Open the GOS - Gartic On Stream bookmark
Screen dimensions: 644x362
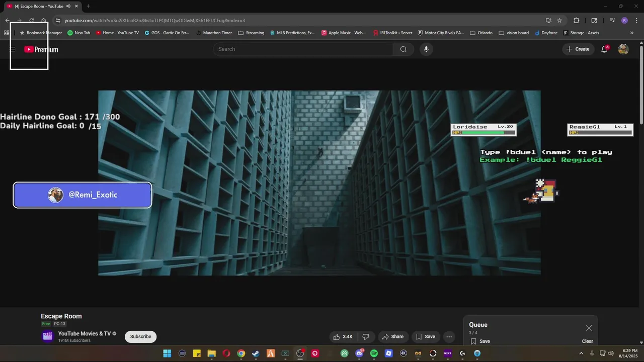point(167,33)
